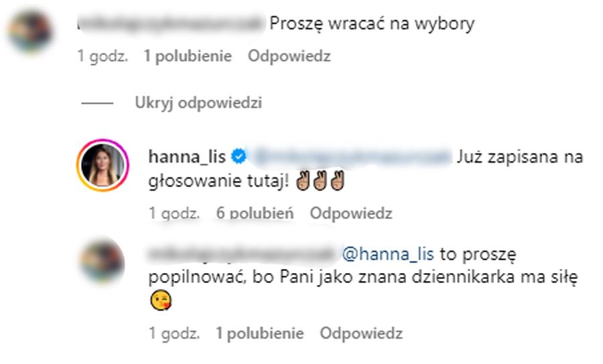Click the '1 godz.' timestamp under hanna_lis's reply

coord(174,213)
